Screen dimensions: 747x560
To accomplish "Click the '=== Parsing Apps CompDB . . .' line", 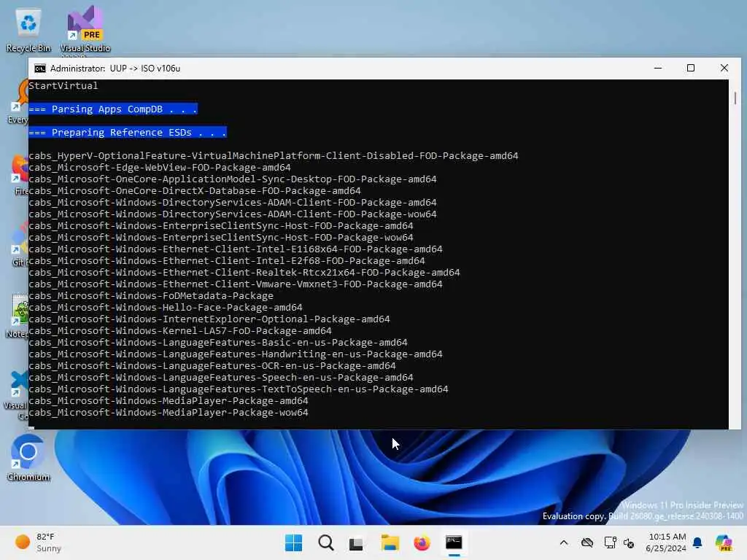I will [x=112, y=109].
